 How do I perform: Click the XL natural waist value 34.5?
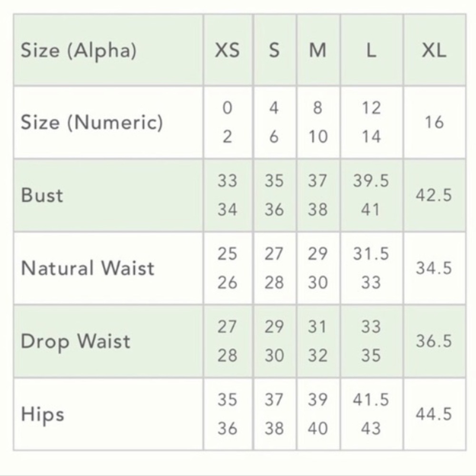(x=435, y=268)
